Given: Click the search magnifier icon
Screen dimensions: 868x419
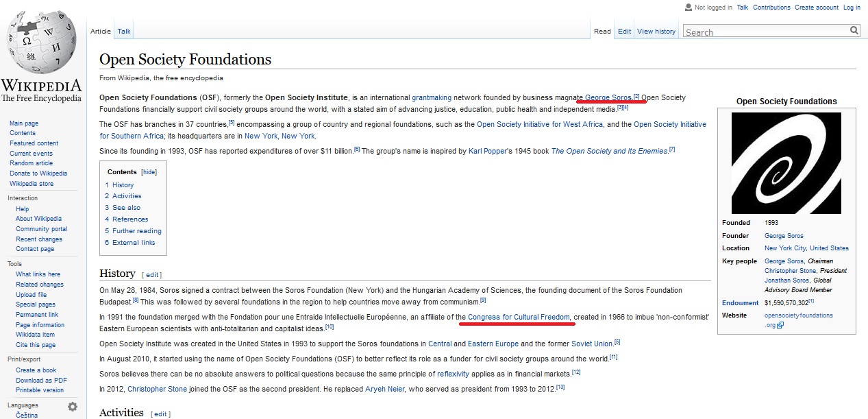Looking at the screenshot, I should pos(854,30).
